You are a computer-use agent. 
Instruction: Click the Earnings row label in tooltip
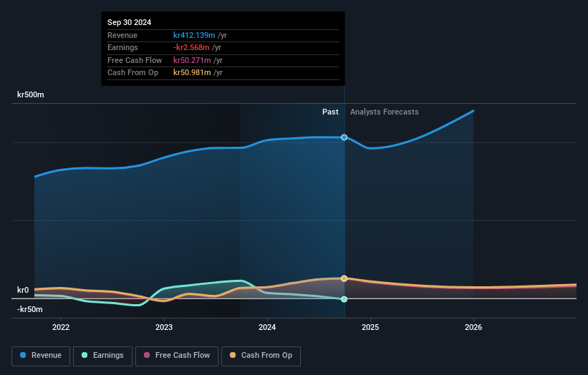click(x=122, y=47)
